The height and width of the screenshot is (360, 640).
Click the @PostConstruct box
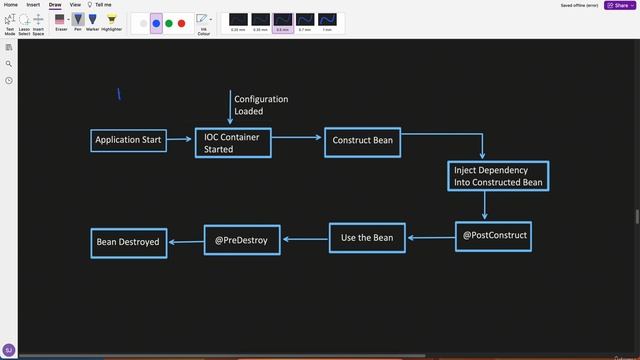(493, 236)
